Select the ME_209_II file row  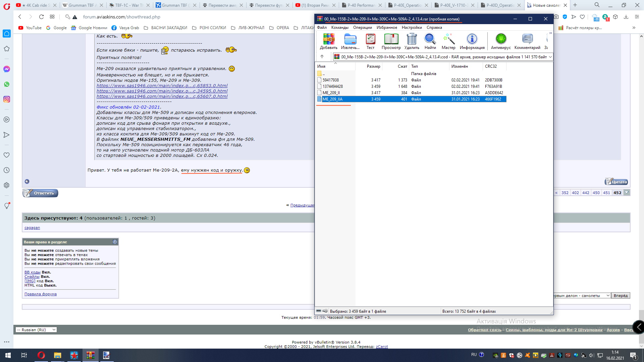331,93
